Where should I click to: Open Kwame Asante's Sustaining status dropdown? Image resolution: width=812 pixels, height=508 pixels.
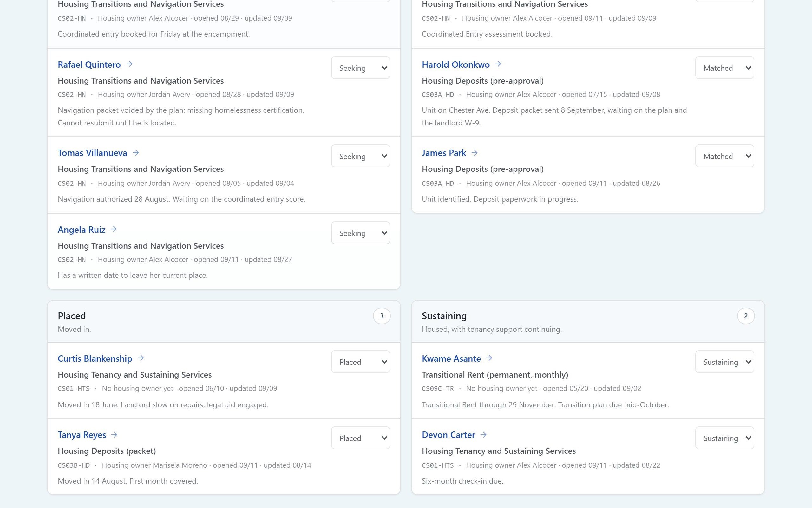point(724,362)
